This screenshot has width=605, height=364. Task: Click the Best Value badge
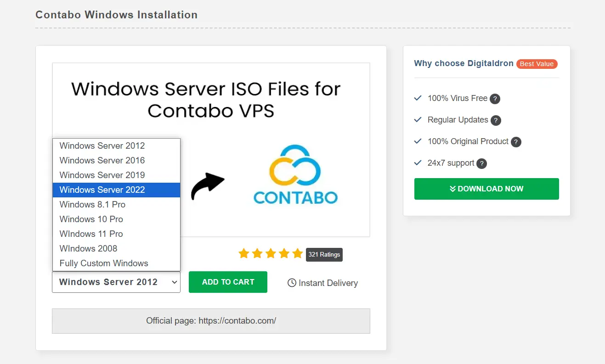tap(537, 64)
